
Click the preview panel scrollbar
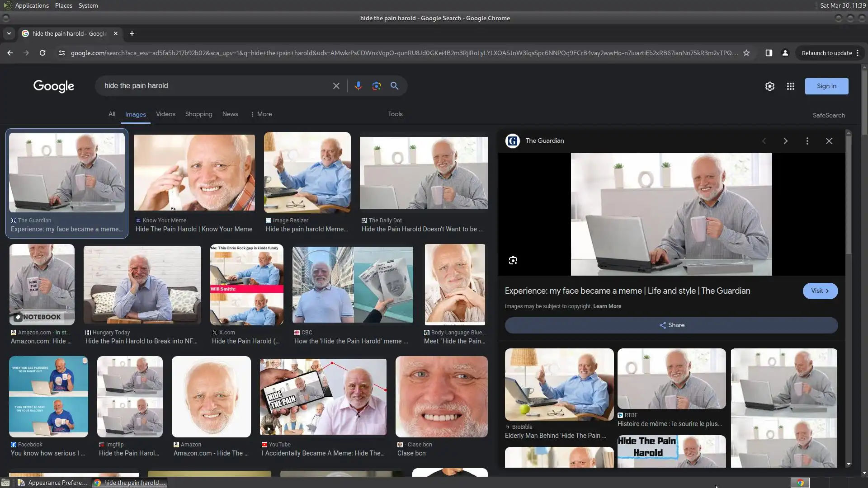[849, 194]
